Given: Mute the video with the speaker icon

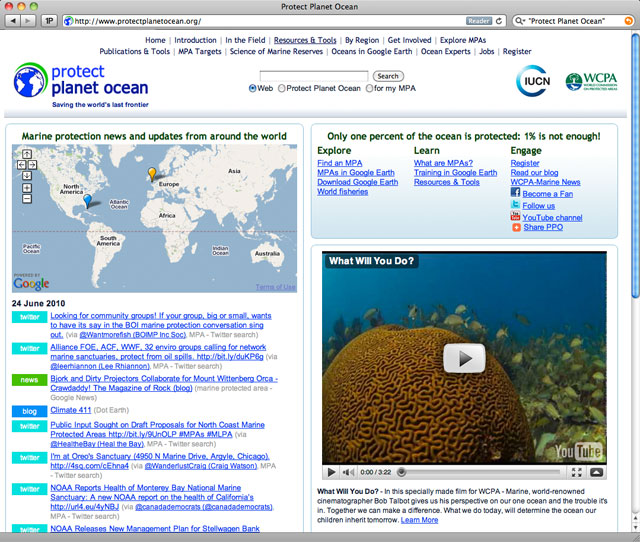Looking at the screenshot, I should (x=348, y=472).
